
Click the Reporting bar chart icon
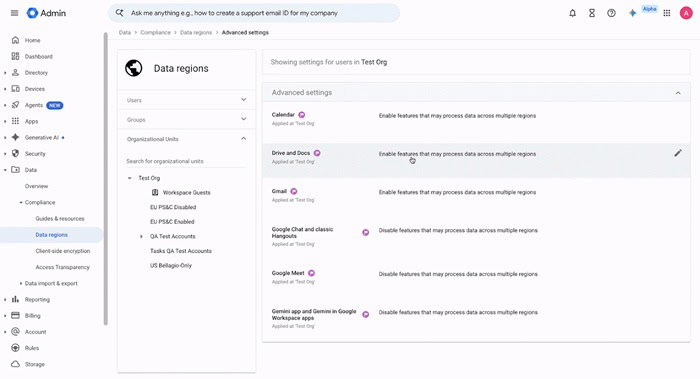click(15, 299)
